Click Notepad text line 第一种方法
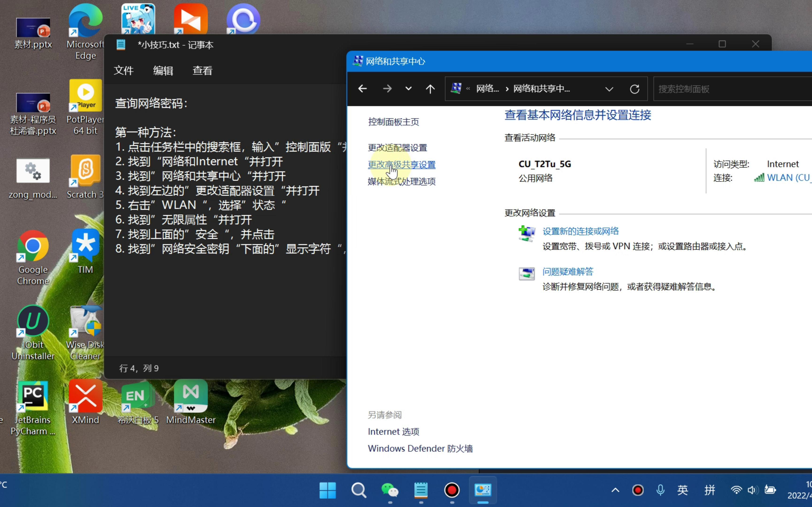 pyautogui.click(x=146, y=132)
